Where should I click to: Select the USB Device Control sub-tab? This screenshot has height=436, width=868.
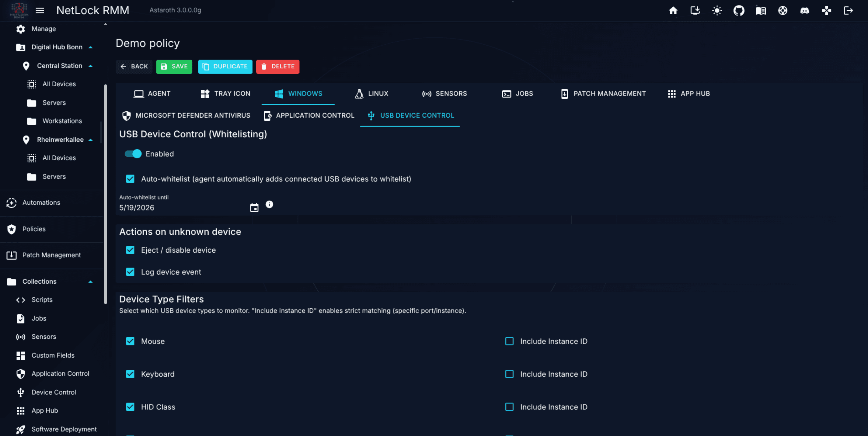click(410, 116)
